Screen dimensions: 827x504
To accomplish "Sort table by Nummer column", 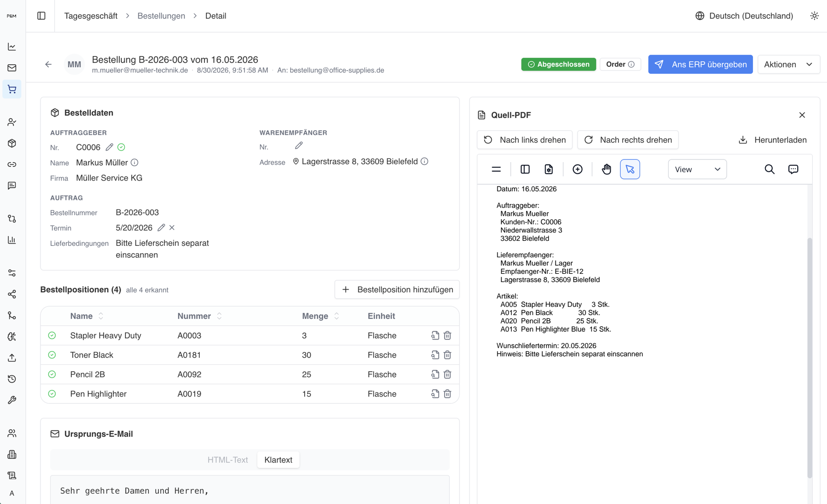I will pyautogui.click(x=199, y=316).
